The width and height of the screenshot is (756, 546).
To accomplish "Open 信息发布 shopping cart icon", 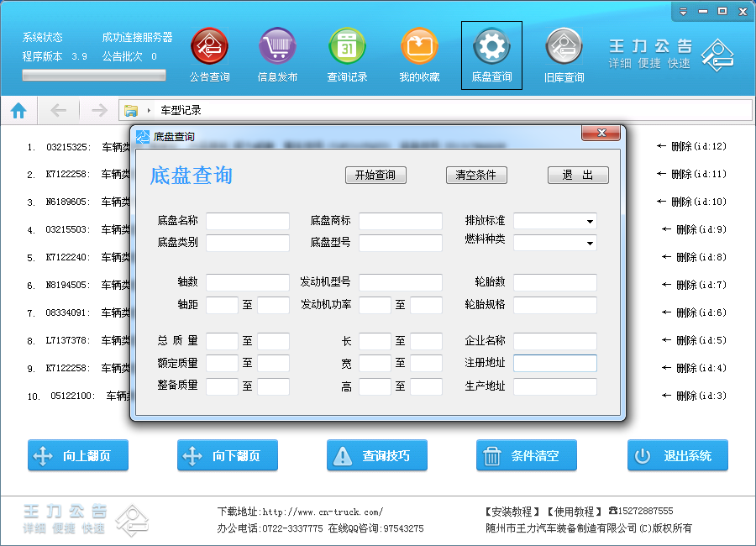I will coord(277,46).
